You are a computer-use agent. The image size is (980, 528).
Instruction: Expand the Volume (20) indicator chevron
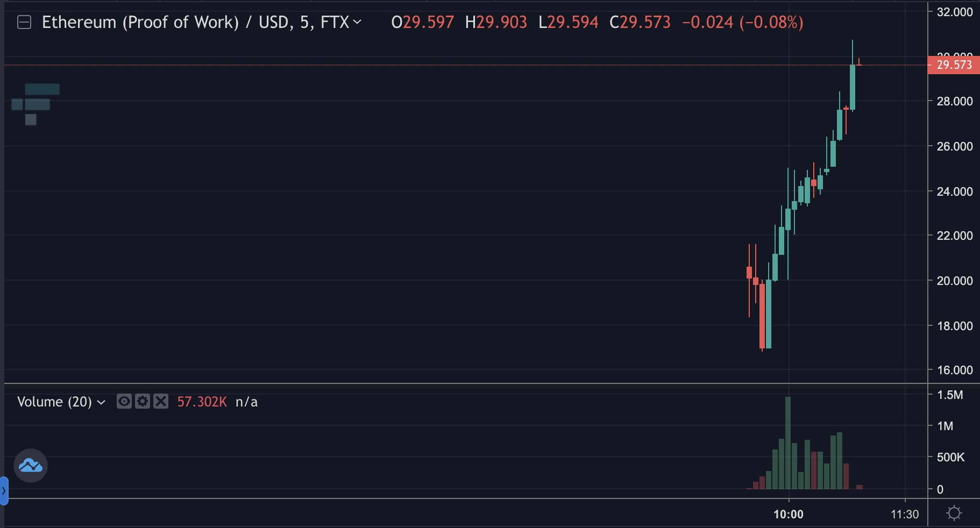(x=101, y=402)
